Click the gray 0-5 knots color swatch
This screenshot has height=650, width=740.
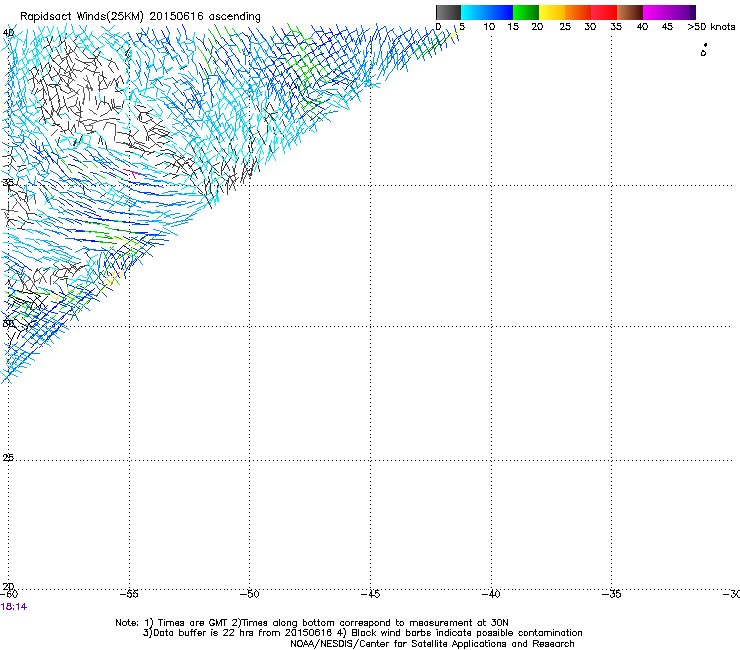(448, 12)
